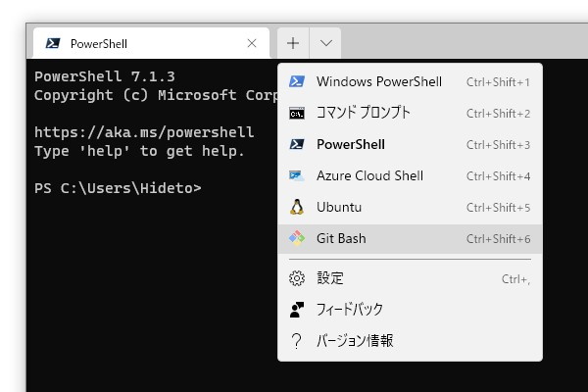
Task: Open フィードバック menu entry
Action: (x=410, y=310)
